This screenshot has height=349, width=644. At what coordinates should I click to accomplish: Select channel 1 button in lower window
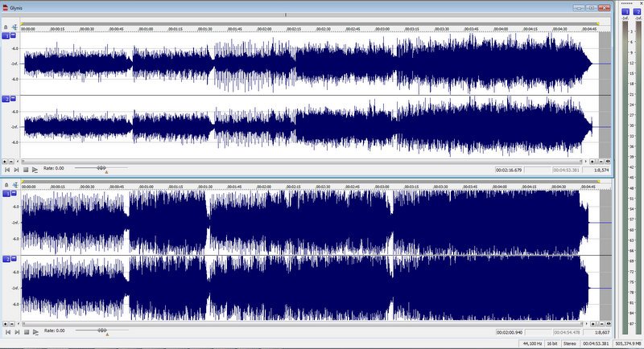tap(6, 194)
